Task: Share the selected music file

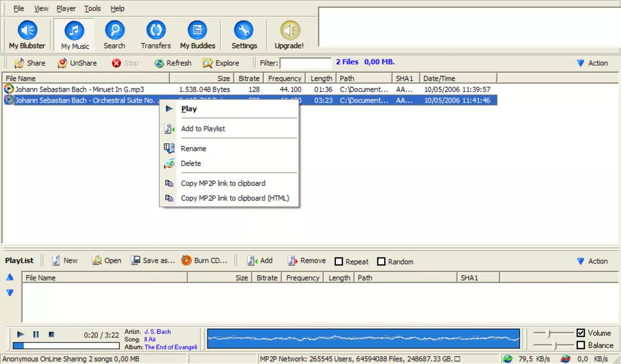Action: pos(30,63)
